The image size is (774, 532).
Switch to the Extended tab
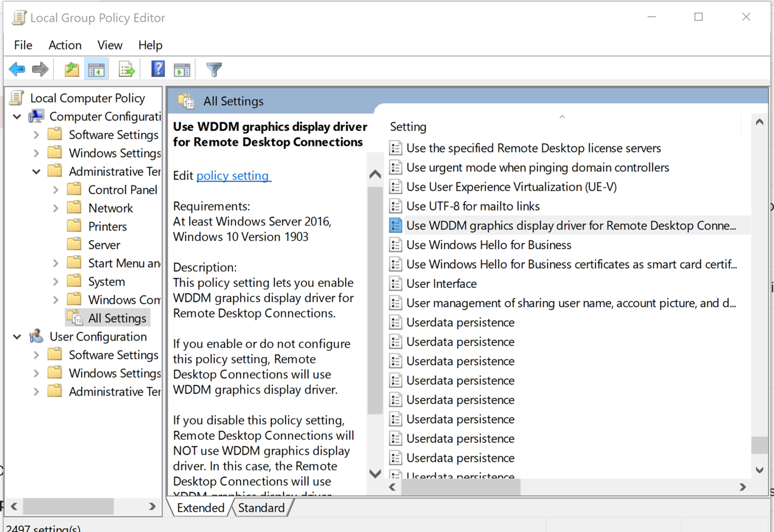tap(200, 508)
